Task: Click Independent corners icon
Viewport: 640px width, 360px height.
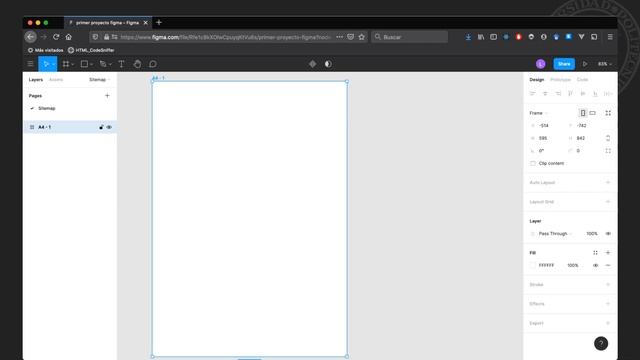Action: [608, 151]
